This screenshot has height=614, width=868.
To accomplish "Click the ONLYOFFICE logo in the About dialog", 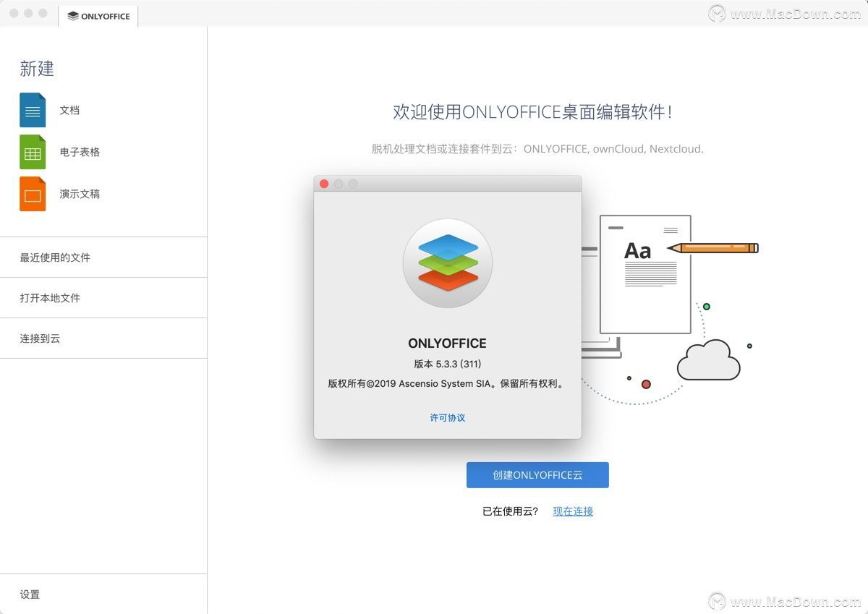I will coord(448,263).
